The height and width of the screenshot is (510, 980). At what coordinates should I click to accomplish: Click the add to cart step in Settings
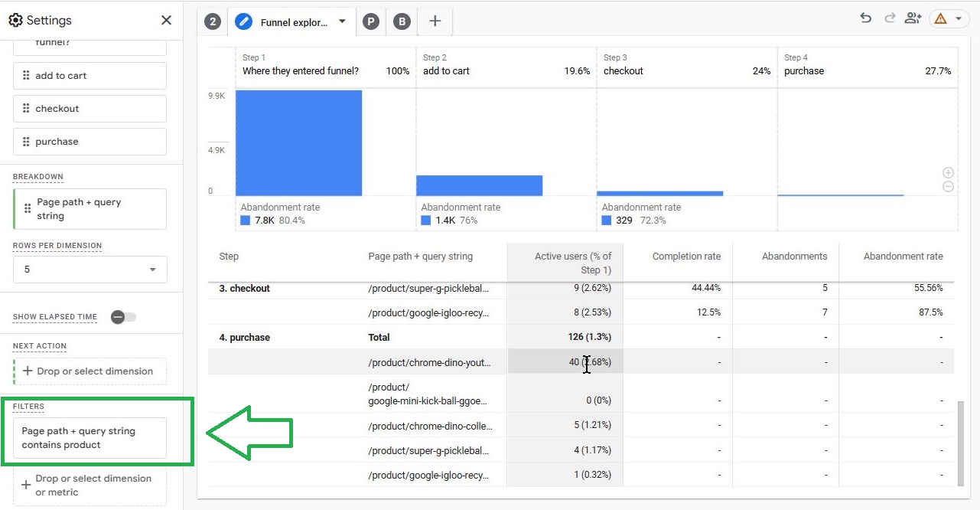(90, 76)
